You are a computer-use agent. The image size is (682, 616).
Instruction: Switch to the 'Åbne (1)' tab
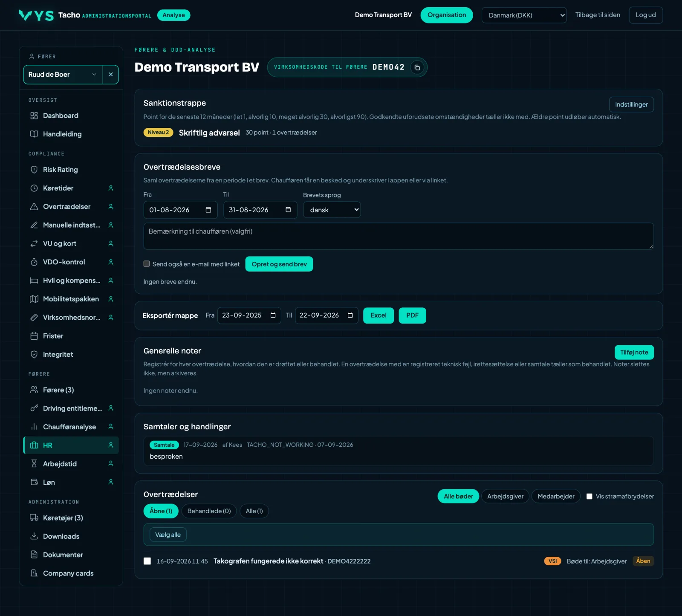[161, 511]
